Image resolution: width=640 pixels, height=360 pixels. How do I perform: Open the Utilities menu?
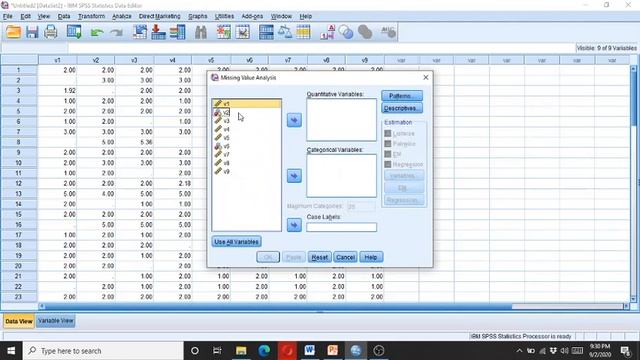coord(224,16)
